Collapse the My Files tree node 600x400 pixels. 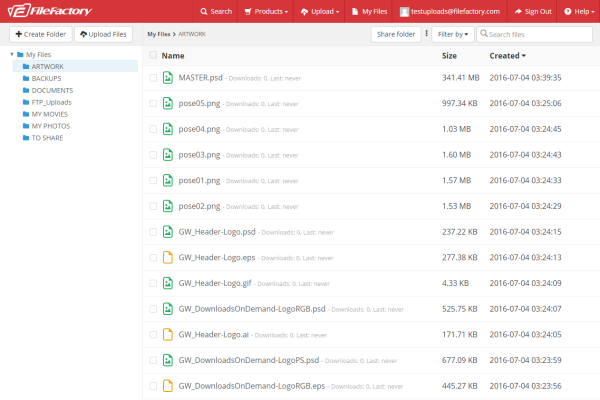pos(12,54)
